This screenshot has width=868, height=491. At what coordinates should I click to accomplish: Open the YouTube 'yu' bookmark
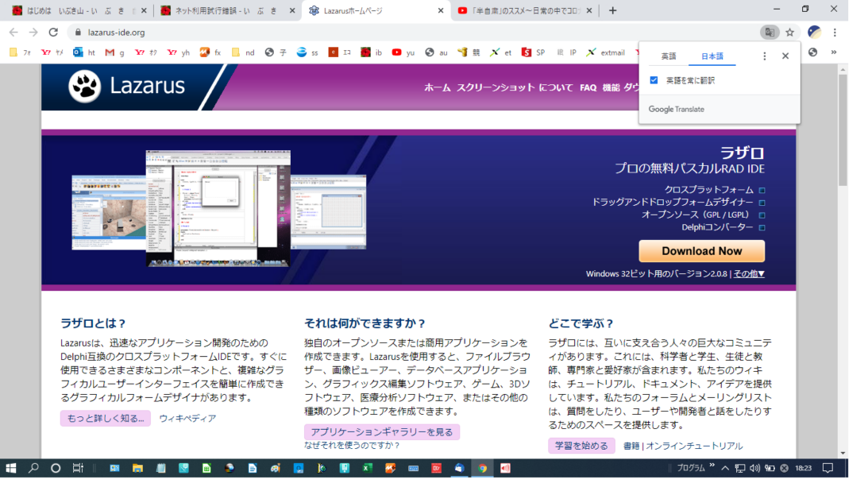tap(403, 52)
